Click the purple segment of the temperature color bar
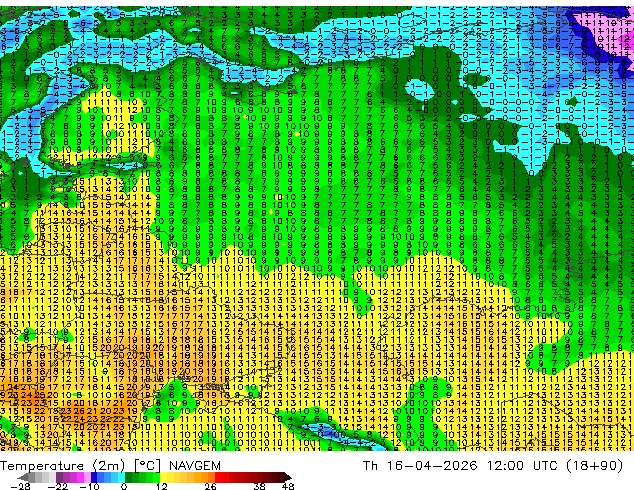This screenshot has height=490, width=634. pyautogui.click(x=73, y=477)
